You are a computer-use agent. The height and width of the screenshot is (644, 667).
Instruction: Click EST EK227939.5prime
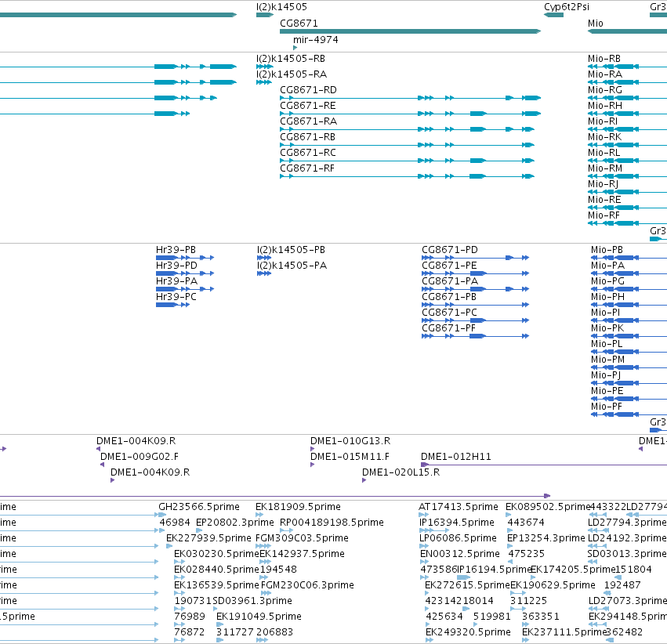tap(169, 546)
